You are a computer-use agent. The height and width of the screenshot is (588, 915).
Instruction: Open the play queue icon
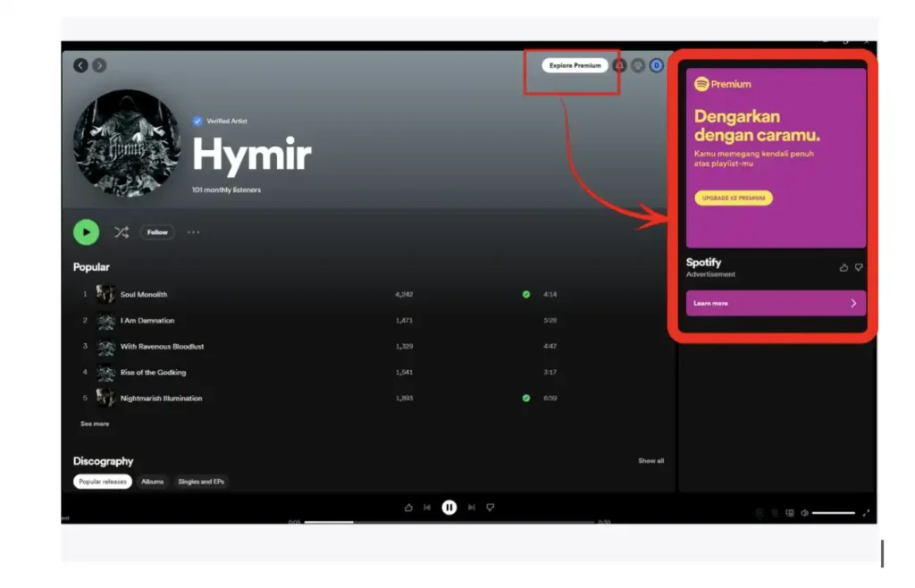[x=775, y=513]
